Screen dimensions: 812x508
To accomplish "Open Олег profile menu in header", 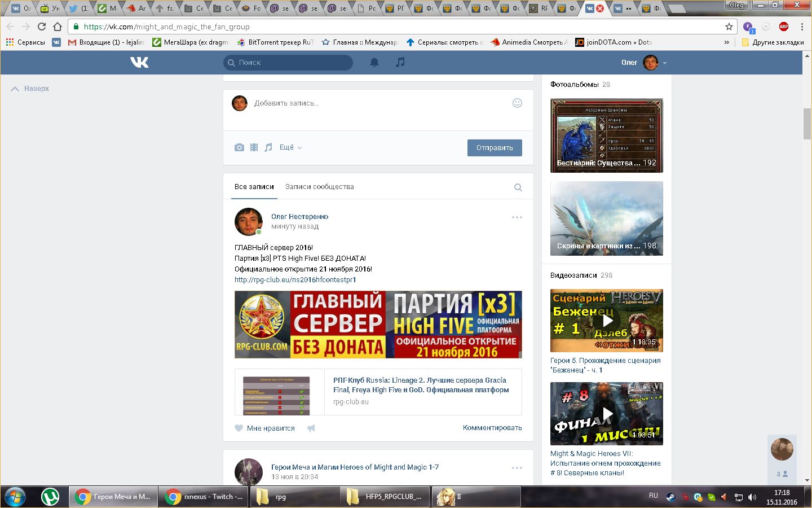I will coord(644,63).
